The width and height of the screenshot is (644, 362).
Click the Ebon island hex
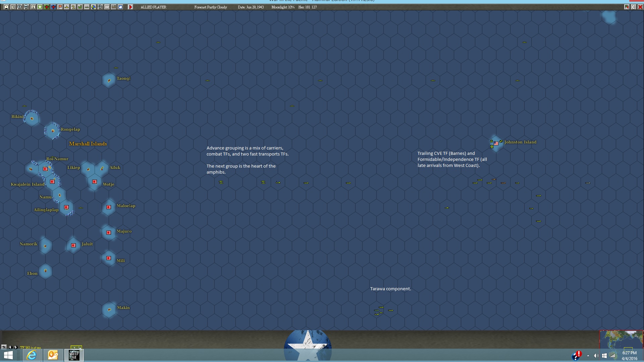pos(45,271)
